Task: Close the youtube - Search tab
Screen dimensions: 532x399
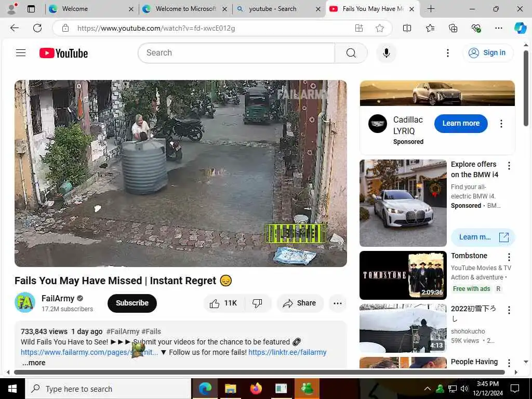Action: point(318,9)
